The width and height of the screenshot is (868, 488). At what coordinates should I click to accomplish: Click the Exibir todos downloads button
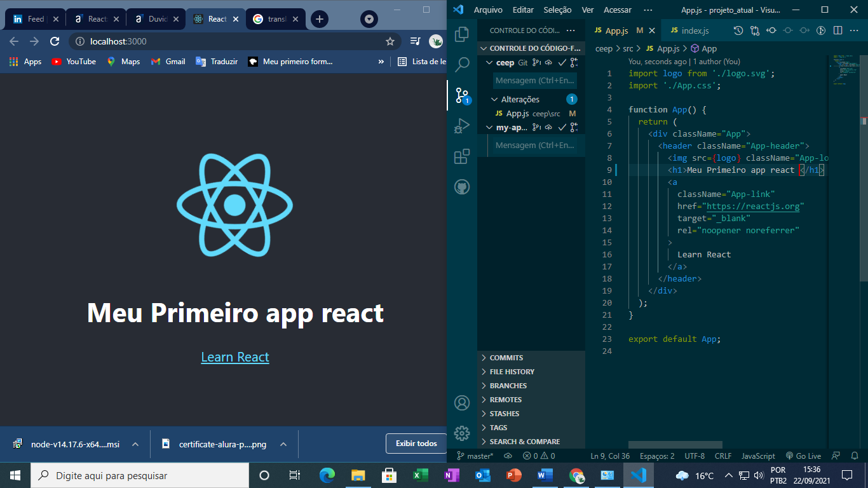pyautogui.click(x=416, y=444)
